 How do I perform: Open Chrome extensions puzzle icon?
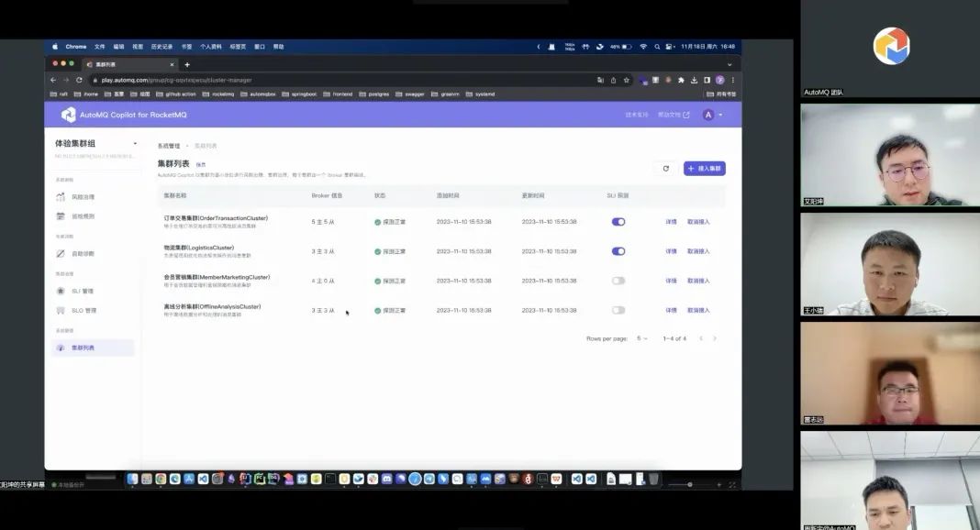[681, 80]
